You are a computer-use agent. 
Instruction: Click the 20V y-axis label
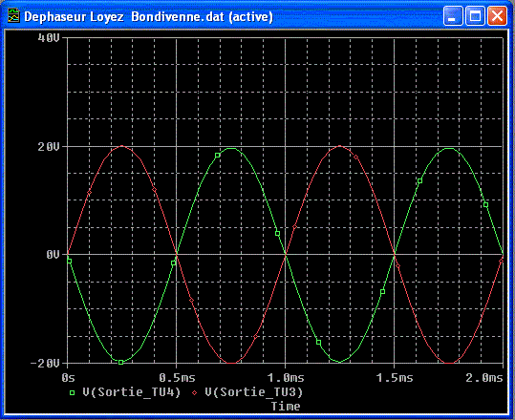pyautogui.click(x=49, y=146)
